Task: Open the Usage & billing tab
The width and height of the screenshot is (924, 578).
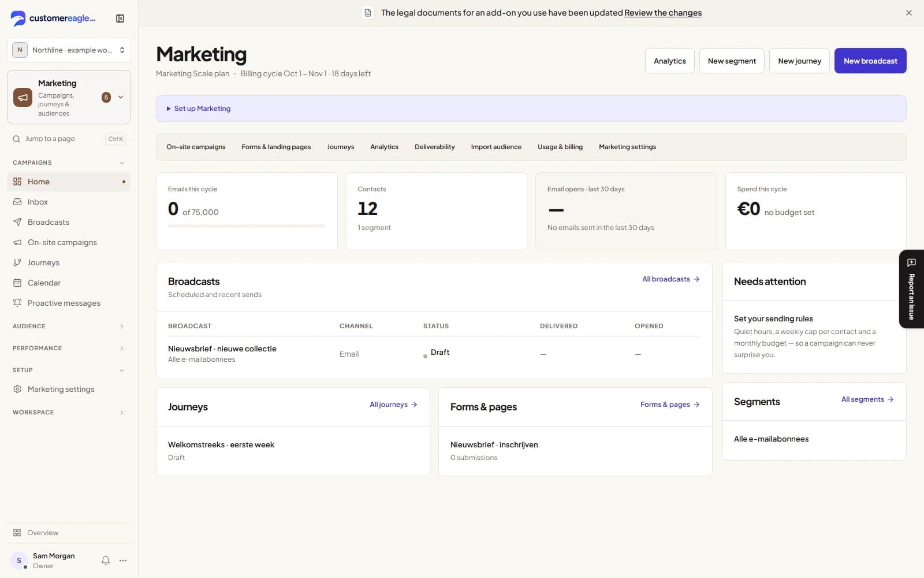Action: (x=560, y=147)
